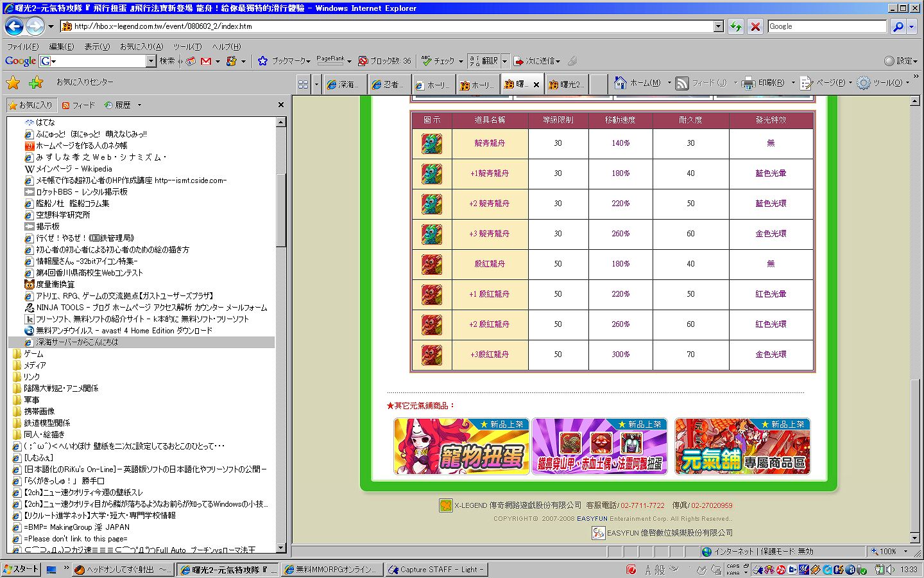Screen dimensions: 924x578
Task: Open the ヘルプ(H) menu
Action: tap(227, 47)
